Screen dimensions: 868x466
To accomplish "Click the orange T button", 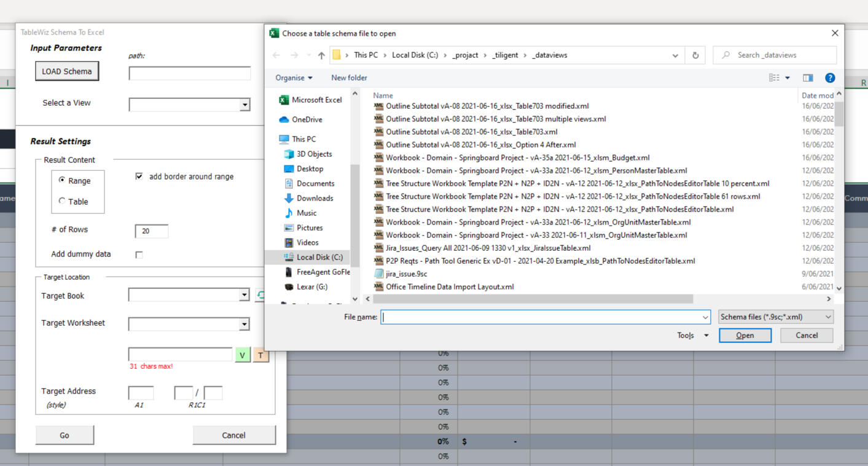I will pos(260,355).
